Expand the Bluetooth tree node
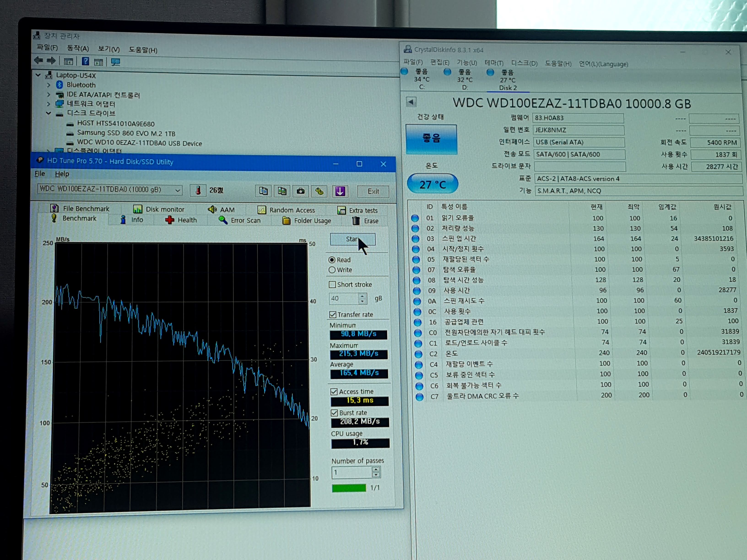The image size is (747, 560). click(48, 85)
